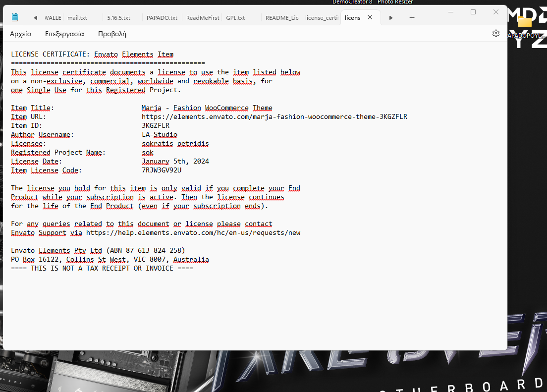Maximize the Notepad window
547x392 pixels.
pos(473,12)
